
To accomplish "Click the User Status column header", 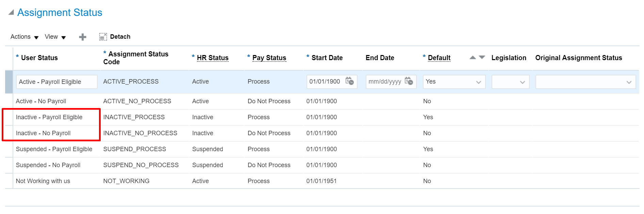I will pos(39,58).
